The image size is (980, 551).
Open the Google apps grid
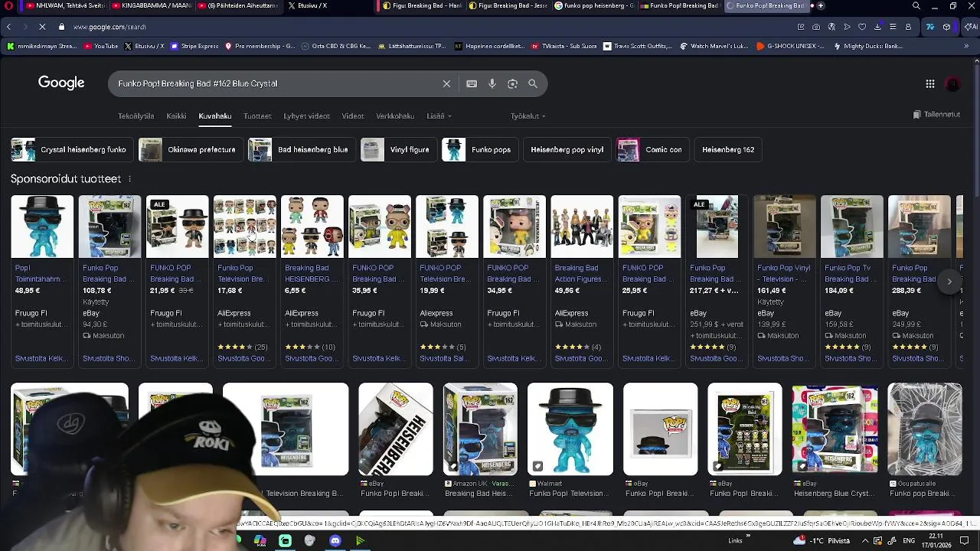click(929, 84)
